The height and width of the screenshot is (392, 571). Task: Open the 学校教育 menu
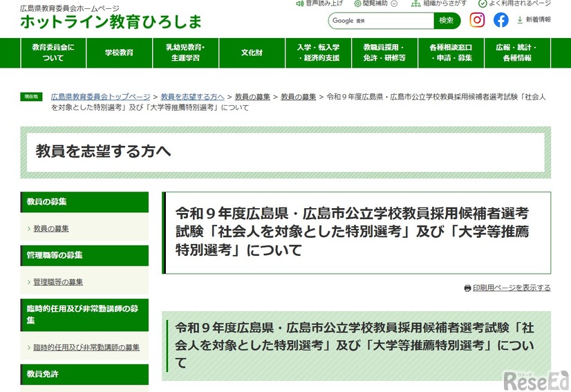tap(120, 53)
